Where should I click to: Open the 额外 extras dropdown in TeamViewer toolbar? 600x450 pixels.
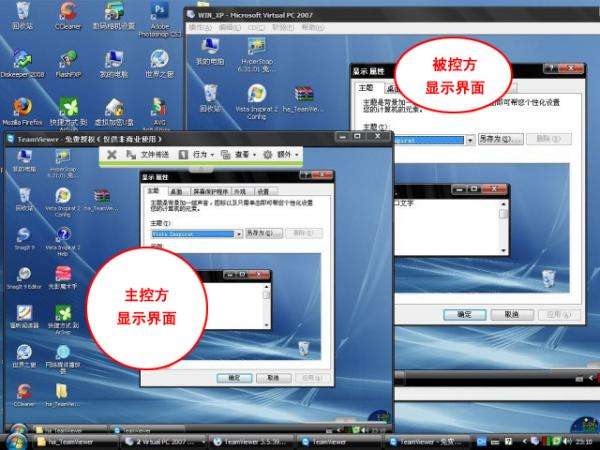[280, 155]
